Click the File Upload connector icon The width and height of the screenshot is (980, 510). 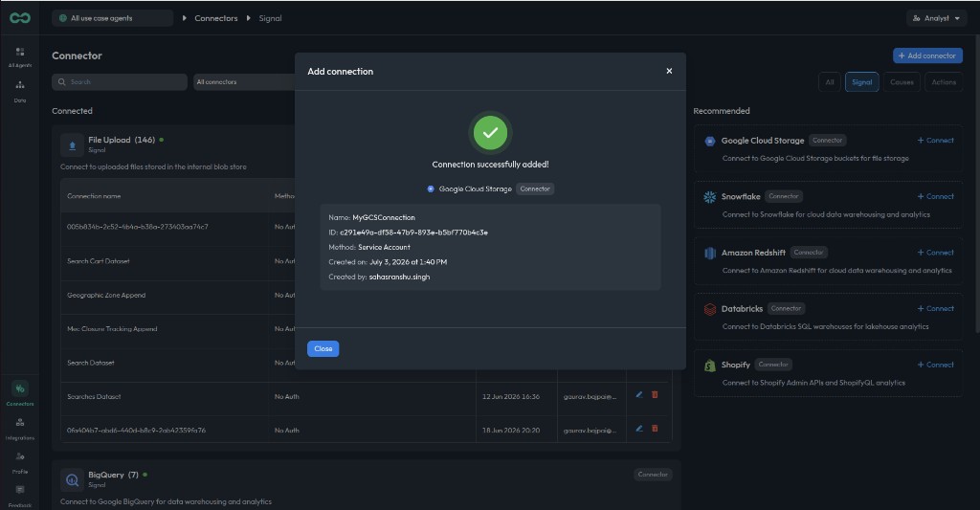pos(72,145)
